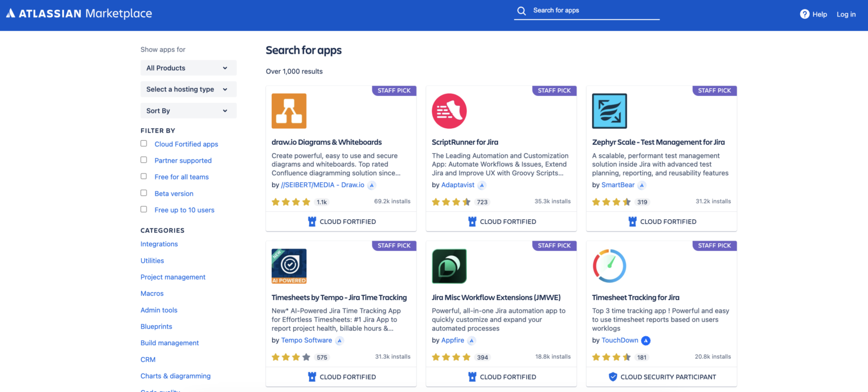Open the Zephyr Scale app icon
The image size is (868, 392).
609,111
